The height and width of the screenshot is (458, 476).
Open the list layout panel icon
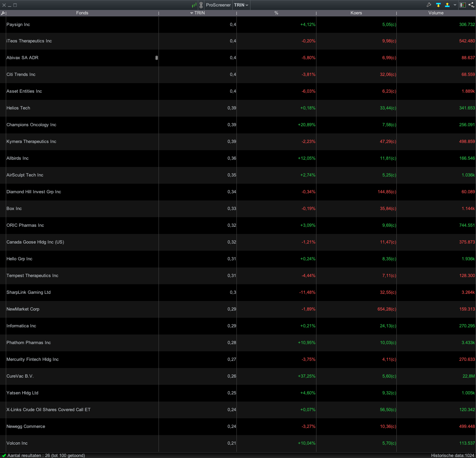click(x=463, y=5)
